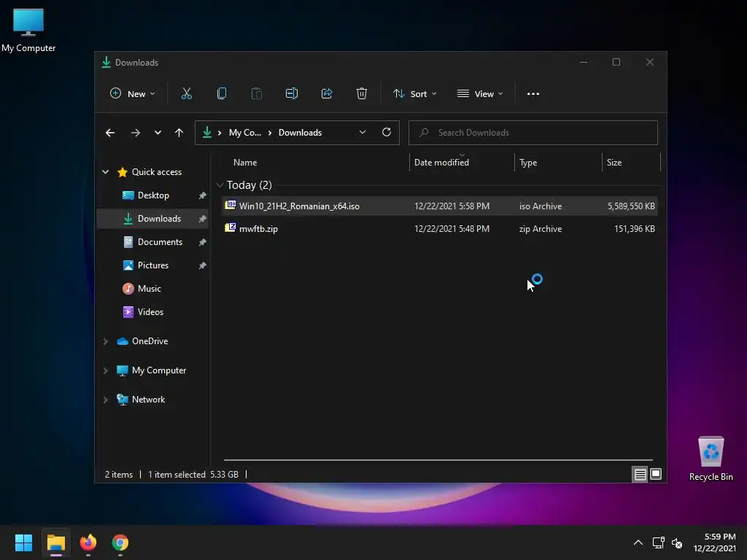Click the Downloads item in navigation pane

[153, 219]
